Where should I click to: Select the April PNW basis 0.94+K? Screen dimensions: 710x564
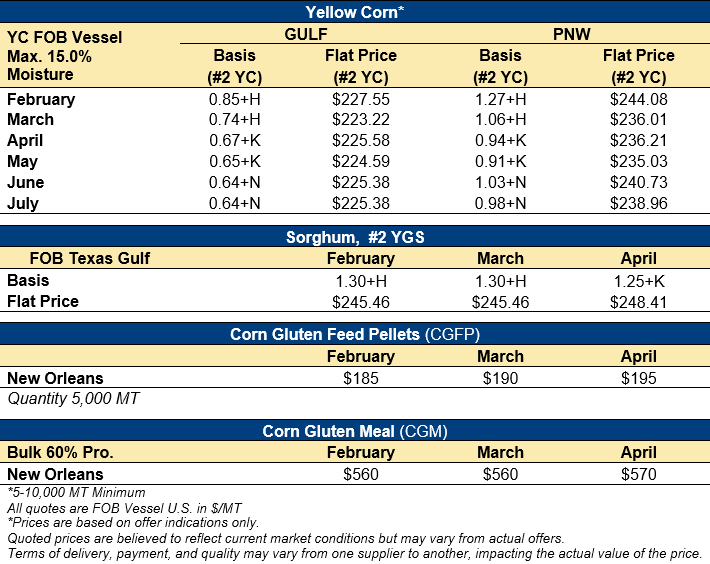[501, 141]
